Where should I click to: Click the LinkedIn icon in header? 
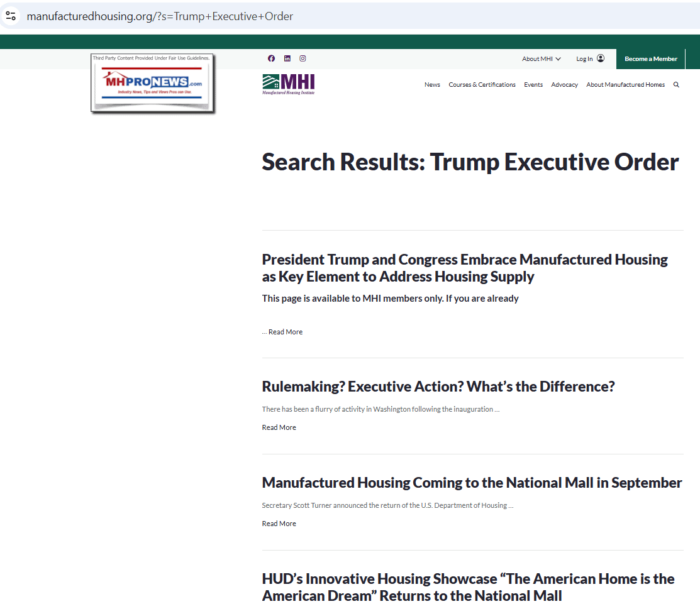tap(287, 58)
